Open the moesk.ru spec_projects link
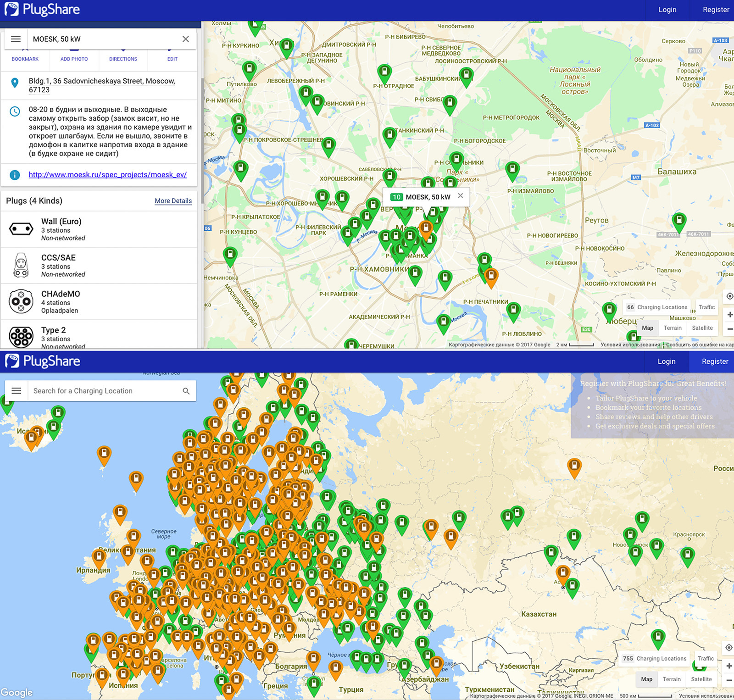Viewport: 734px width, 700px height. coord(108,175)
